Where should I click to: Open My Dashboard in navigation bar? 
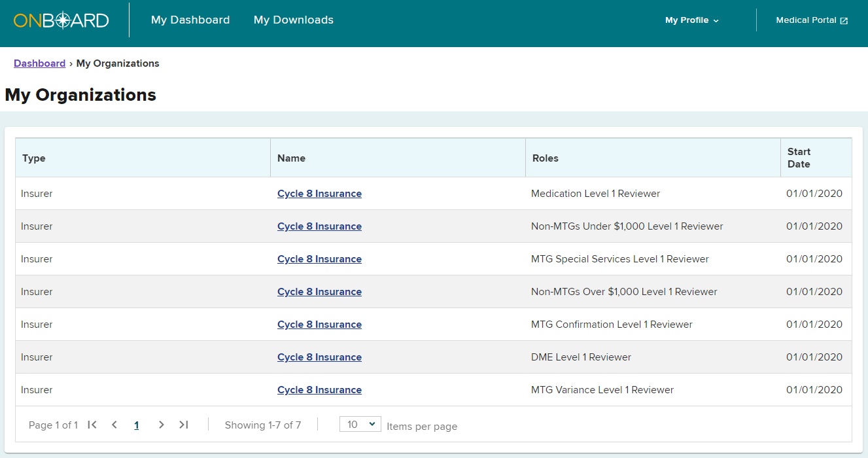click(190, 20)
